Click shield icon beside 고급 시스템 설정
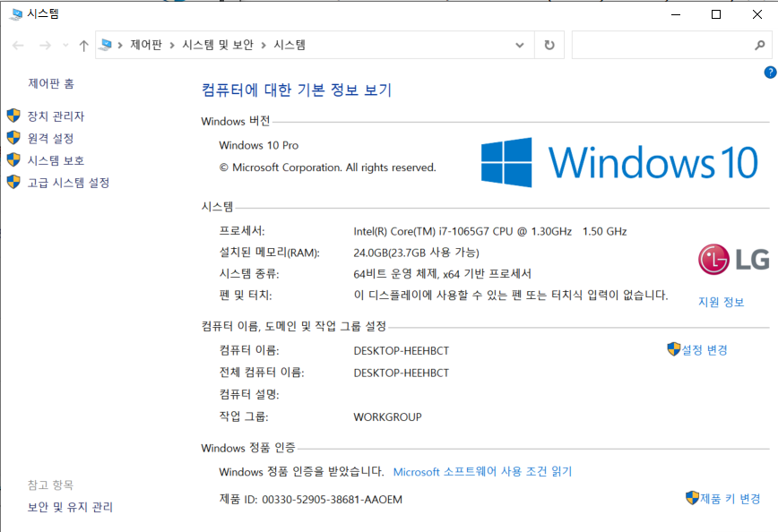Image resolution: width=778 pixels, height=532 pixels. point(14,182)
